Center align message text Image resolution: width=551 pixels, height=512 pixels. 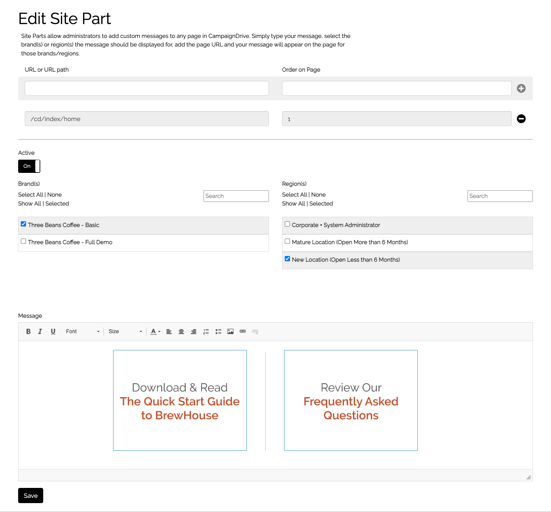[181, 331]
